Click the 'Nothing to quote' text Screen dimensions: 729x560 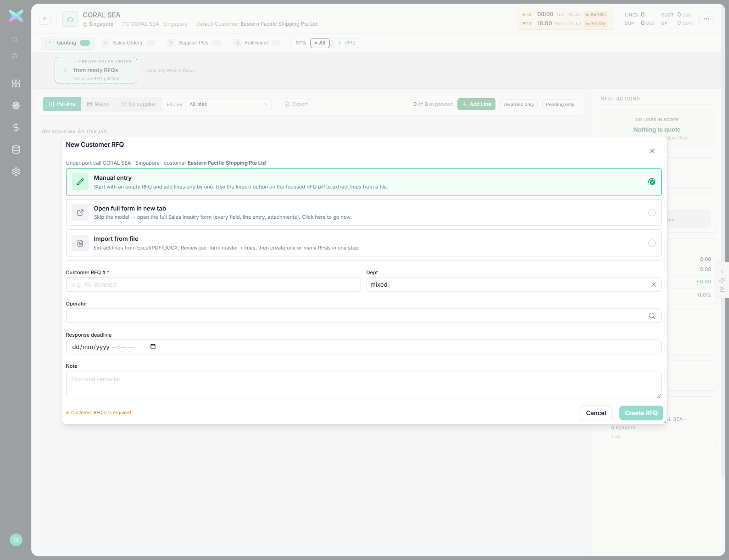tap(657, 130)
